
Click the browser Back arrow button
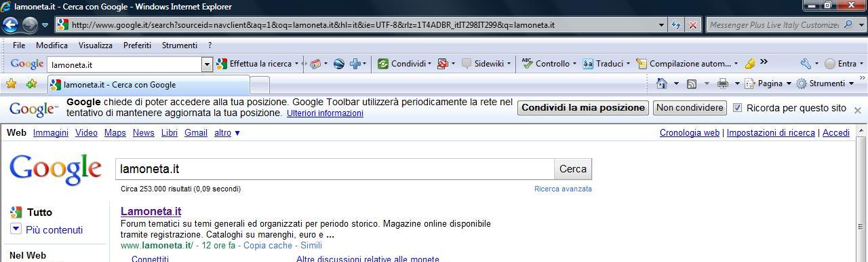(x=10, y=25)
